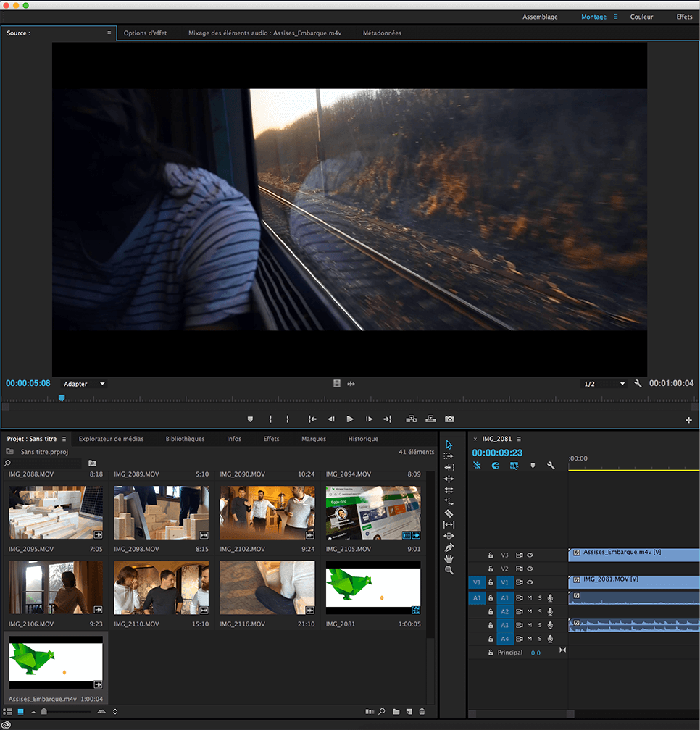Click the V1 source patching button
Screen dimensions: 700x730
coord(477,582)
